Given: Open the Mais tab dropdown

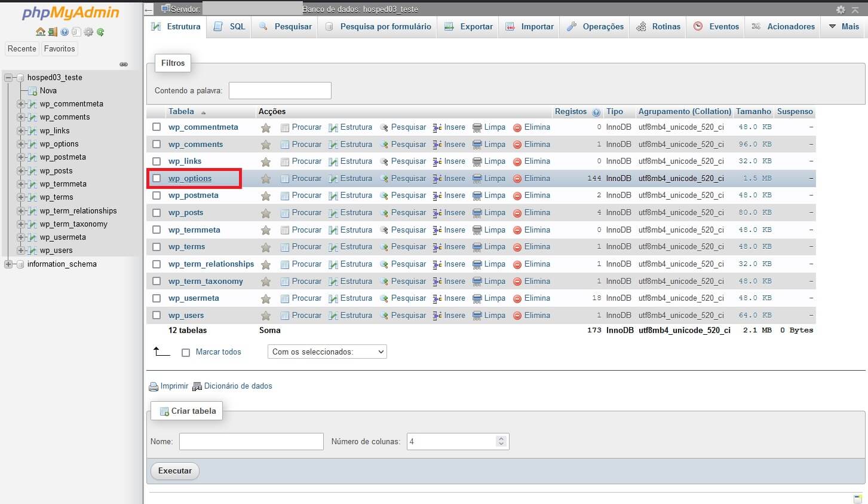Looking at the screenshot, I should coord(844,26).
